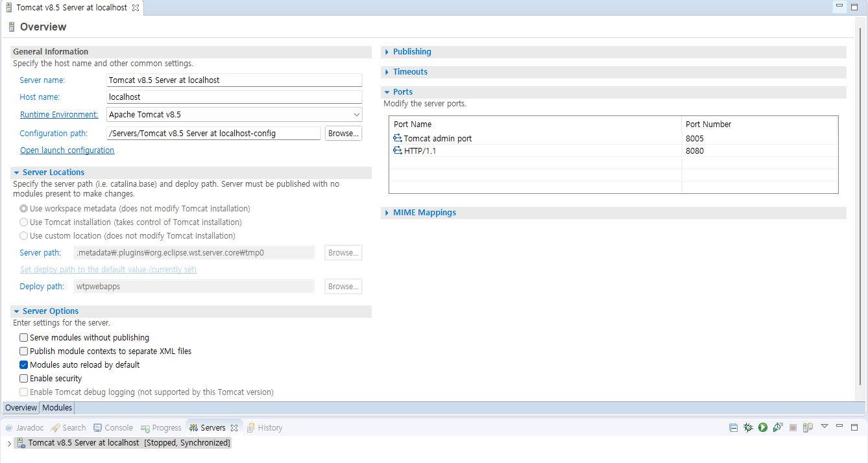Screen dimensions: 868x463
Task: Select Use Tomcat installation radio option
Action: [x=24, y=222]
